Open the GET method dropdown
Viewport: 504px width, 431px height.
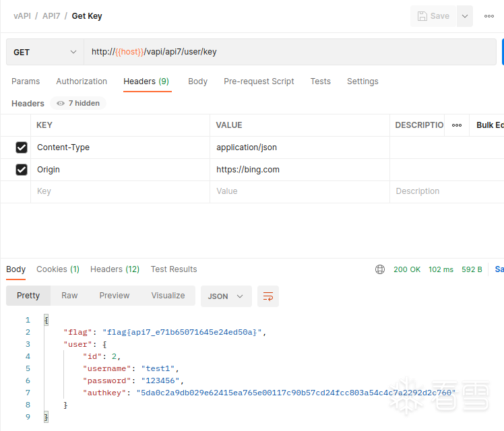(44, 52)
